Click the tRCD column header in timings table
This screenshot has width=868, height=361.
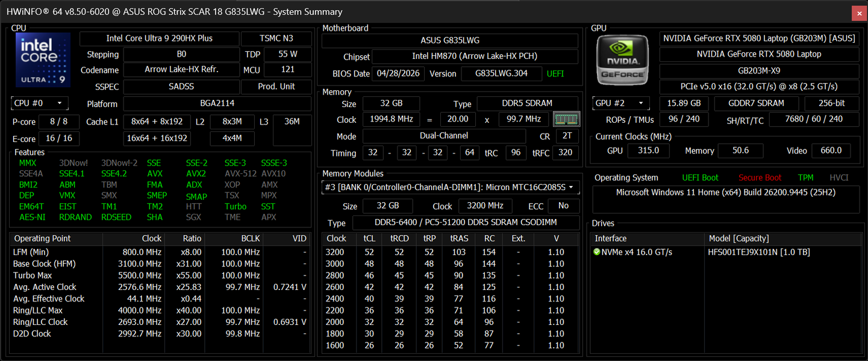(x=399, y=238)
